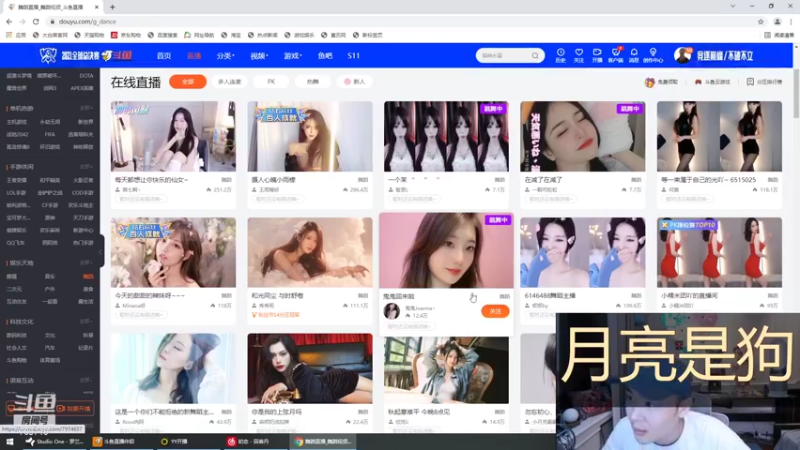Open QQ飞车 category in sidebar

[15, 243]
